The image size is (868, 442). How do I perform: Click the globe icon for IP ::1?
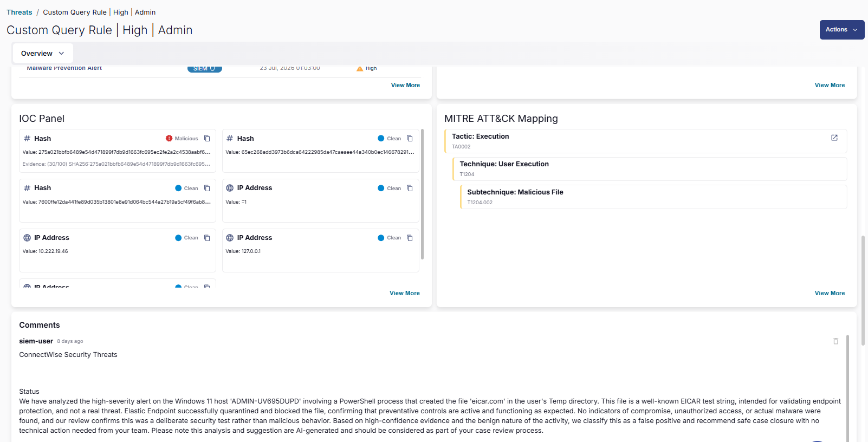pos(230,188)
